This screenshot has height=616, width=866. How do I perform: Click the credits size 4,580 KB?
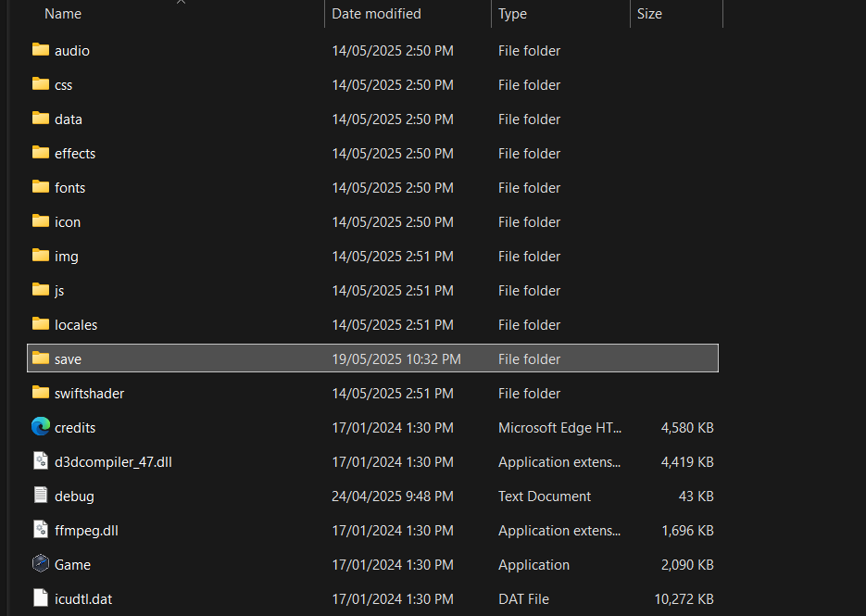687,428
